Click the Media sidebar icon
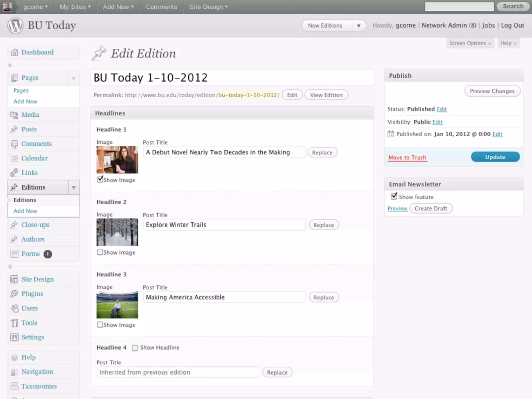The width and height of the screenshot is (532, 399). click(14, 115)
